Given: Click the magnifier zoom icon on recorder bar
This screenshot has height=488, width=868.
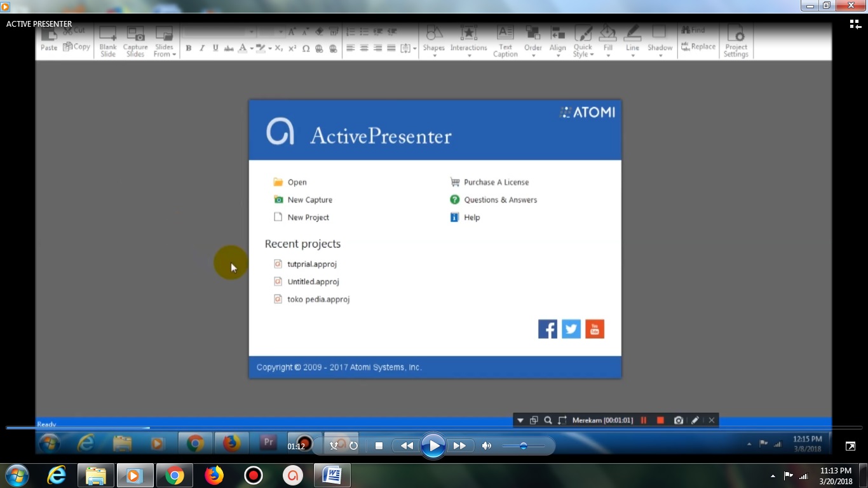Looking at the screenshot, I should (548, 420).
